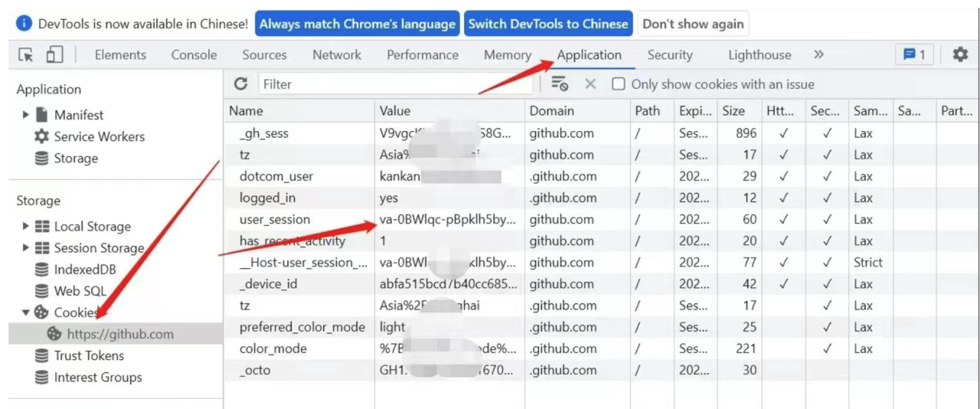This screenshot has width=980, height=409.
Task: Click Always match Chrome's language button
Action: (357, 24)
